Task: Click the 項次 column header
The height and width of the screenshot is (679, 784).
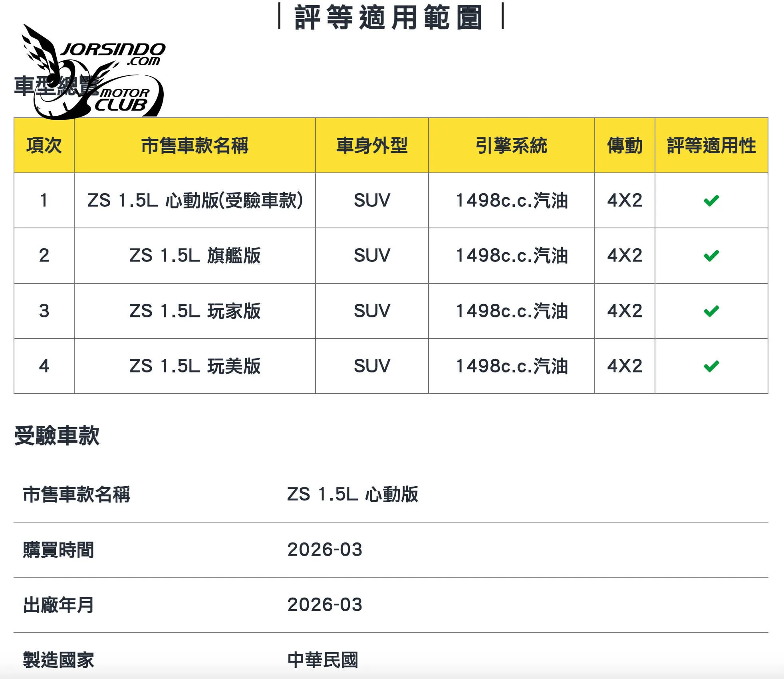Action: pyautogui.click(x=44, y=145)
